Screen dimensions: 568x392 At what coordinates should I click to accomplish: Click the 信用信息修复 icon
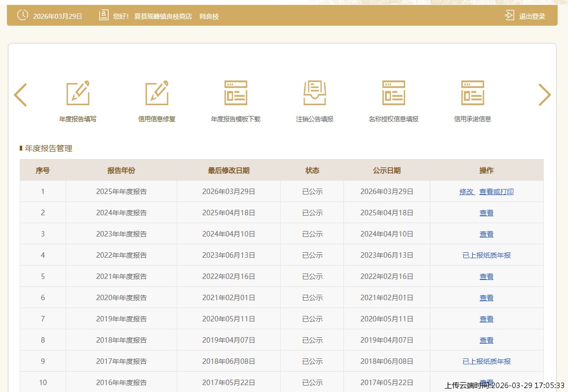tap(157, 93)
